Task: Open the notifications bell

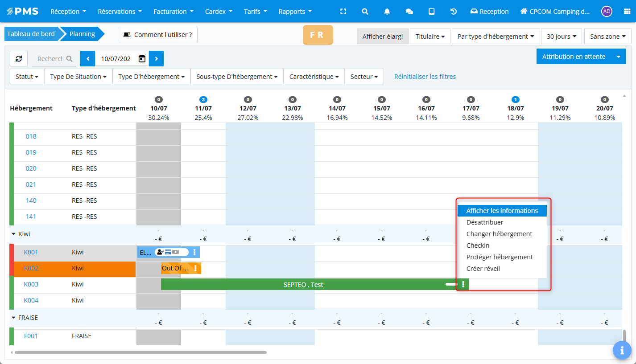Action: pos(387,12)
